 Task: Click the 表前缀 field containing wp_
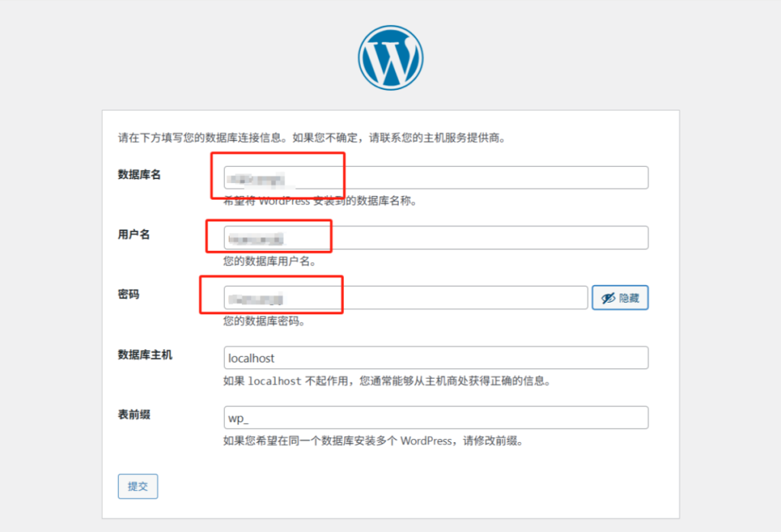[x=435, y=418]
